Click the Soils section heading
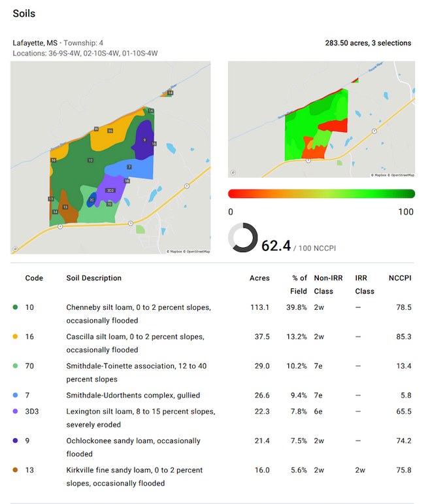 coord(24,13)
